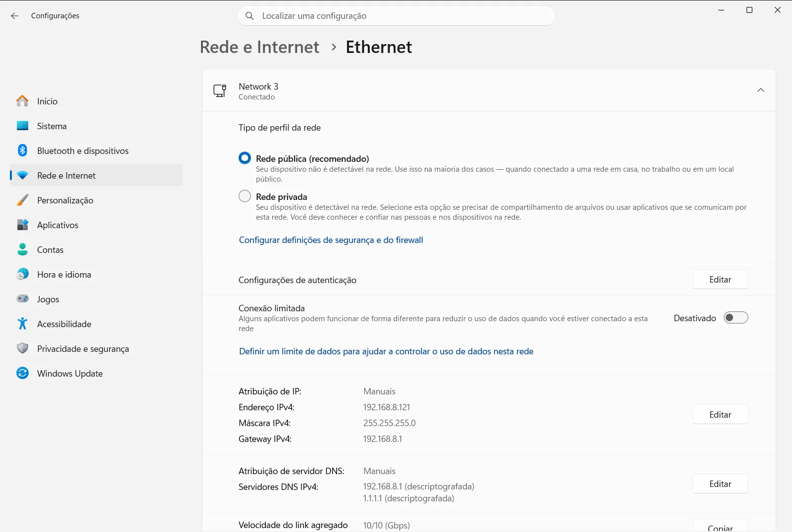Viewport: 792px width, 532px height.
Task: Toggle the Conexão limitada switch
Action: 736,318
